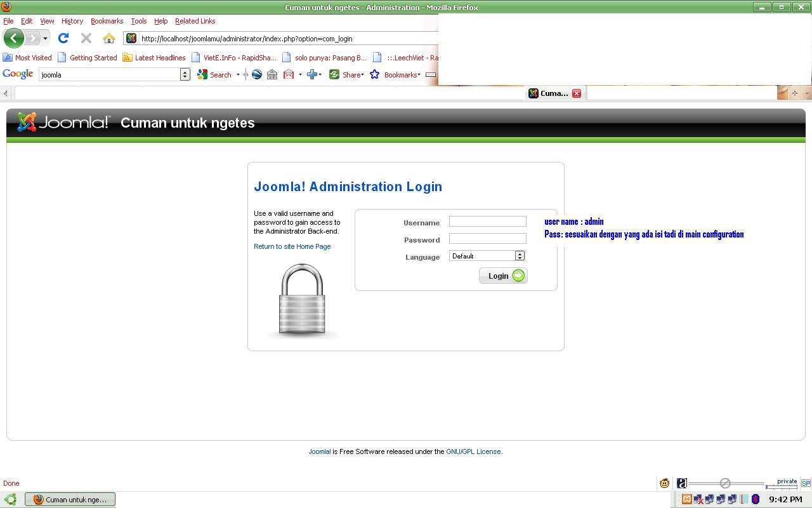Click the Username input field
The width and height of the screenshot is (812, 508).
[x=488, y=221]
